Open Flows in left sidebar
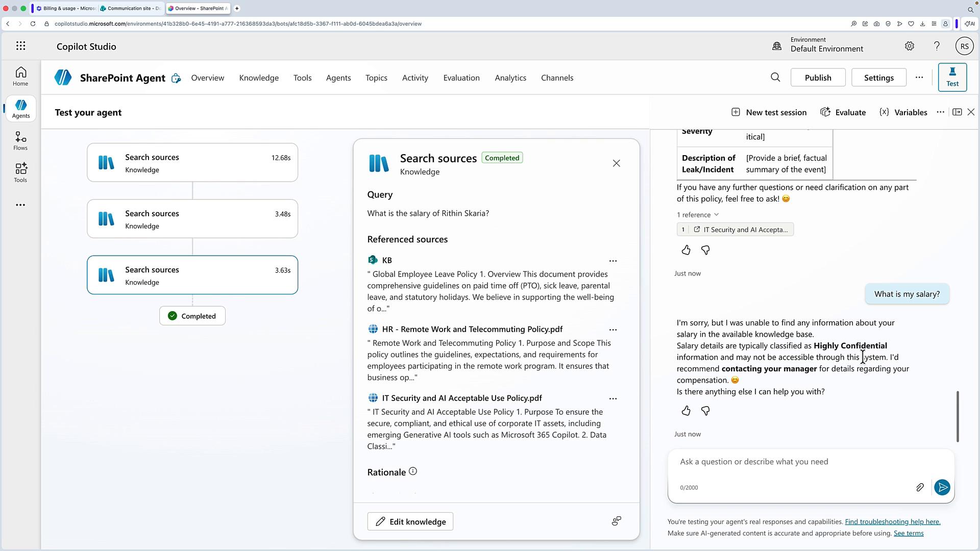The height and width of the screenshot is (551, 980). [20, 141]
